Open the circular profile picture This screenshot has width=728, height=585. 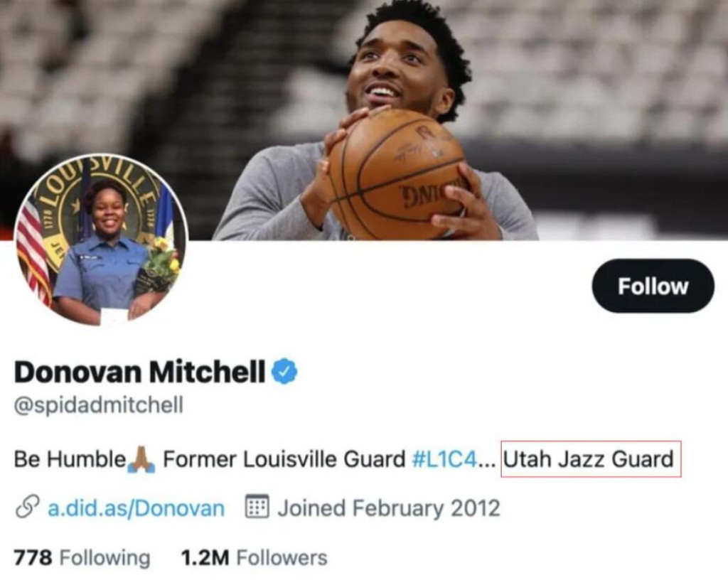pyautogui.click(x=102, y=240)
